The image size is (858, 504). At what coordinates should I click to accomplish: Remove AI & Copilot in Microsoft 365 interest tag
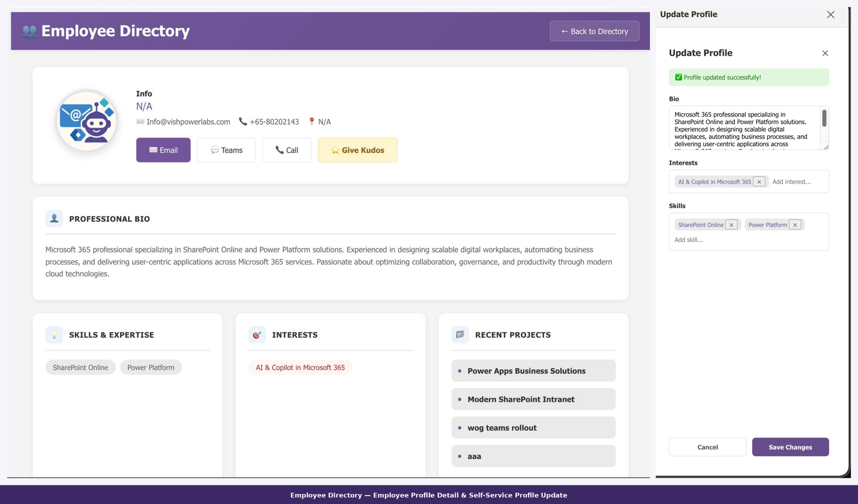coord(759,182)
